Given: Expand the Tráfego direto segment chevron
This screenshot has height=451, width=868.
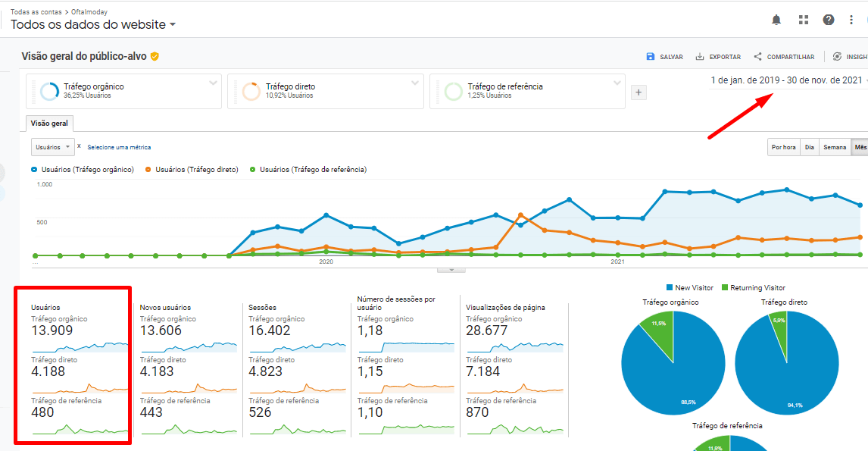Looking at the screenshot, I should click(415, 83).
